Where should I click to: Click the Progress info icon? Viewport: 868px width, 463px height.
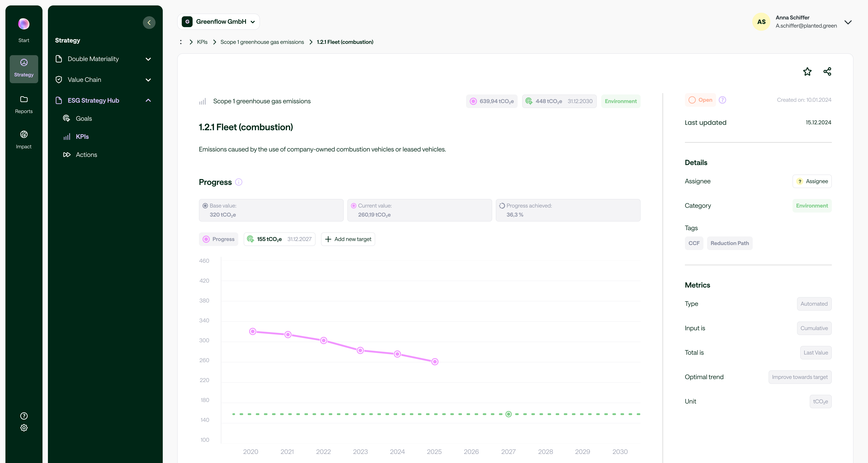coord(238,182)
